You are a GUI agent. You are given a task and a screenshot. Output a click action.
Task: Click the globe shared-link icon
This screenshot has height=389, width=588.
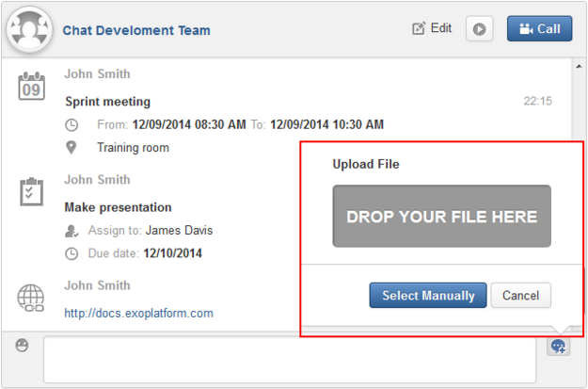tap(31, 298)
